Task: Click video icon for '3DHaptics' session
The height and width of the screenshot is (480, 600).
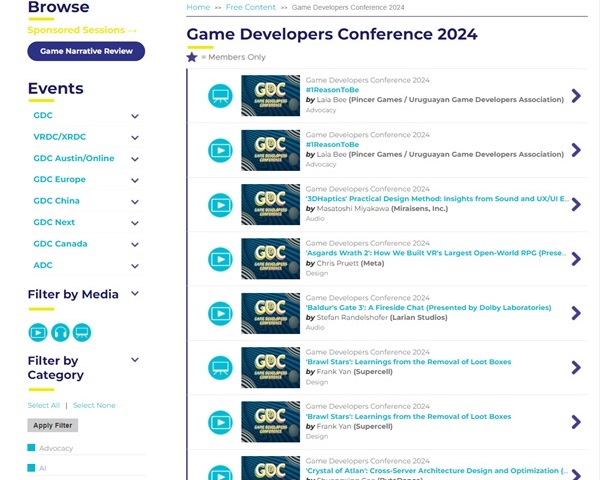Action: pos(220,205)
